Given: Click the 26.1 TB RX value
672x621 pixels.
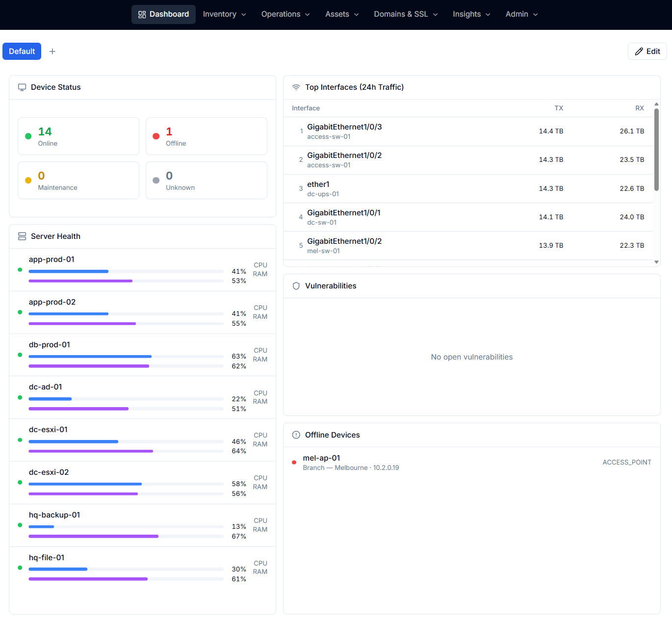Looking at the screenshot, I should coord(632,131).
